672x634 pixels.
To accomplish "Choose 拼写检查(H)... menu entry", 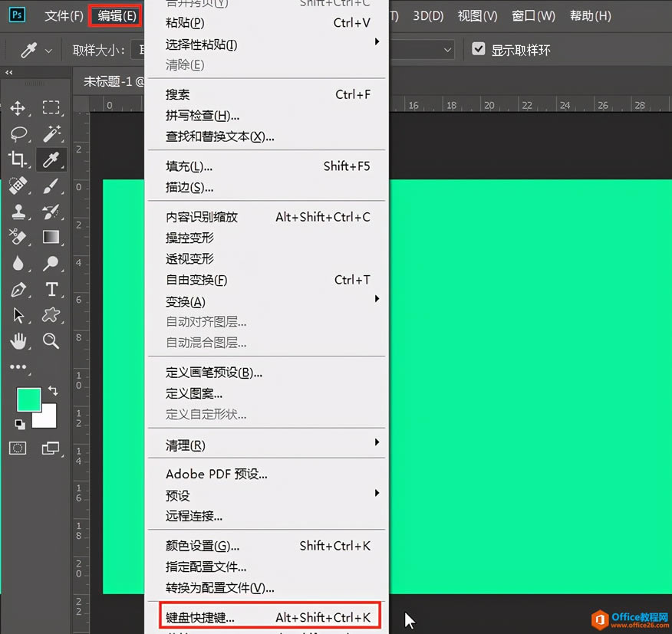I will (x=266, y=116).
